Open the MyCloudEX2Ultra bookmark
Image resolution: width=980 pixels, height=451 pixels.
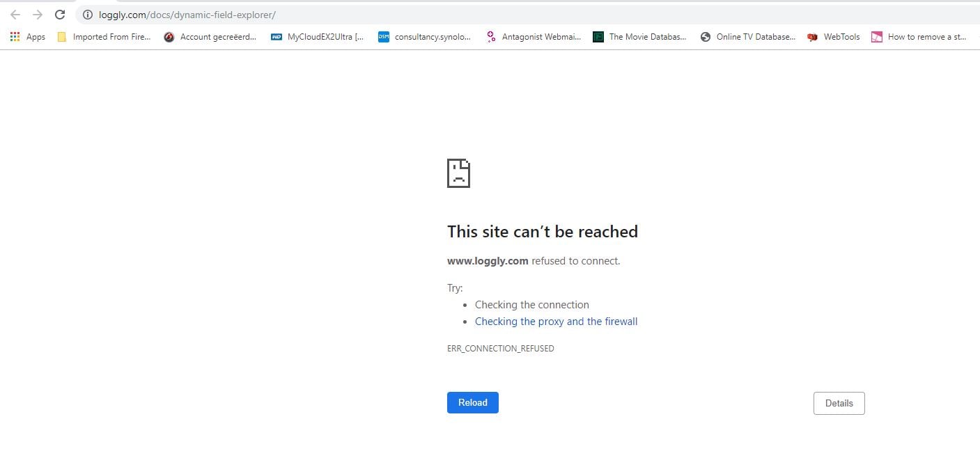pyautogui.click(x=318, y=37)
